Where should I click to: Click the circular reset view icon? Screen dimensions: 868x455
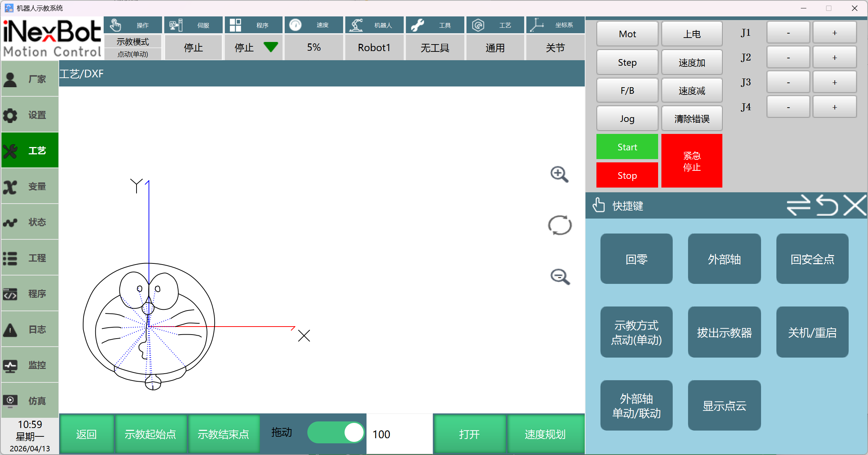coord(560,225)
